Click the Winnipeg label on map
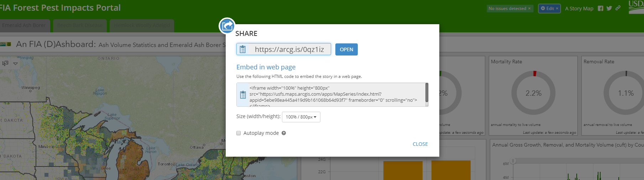644x180 pixels. click(x=30, y=88)
